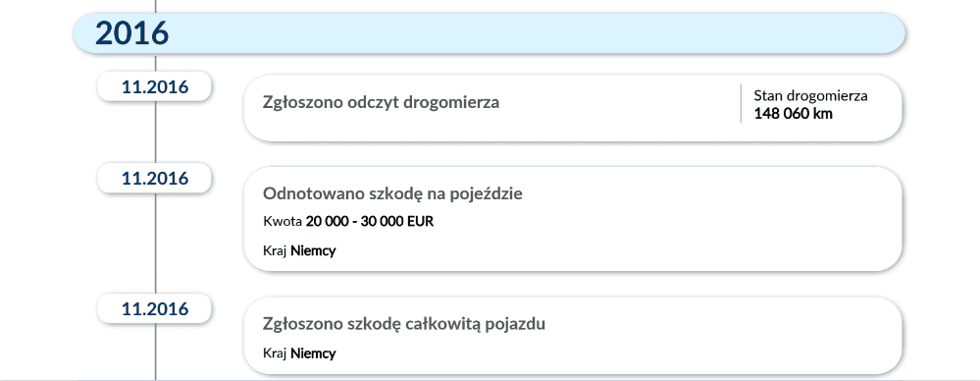Viewport: 980px width, 381px height.
Task: Select the 11.2016 badge beside 'Odnotowano szkodę' entry
Action: coord(155,179)
